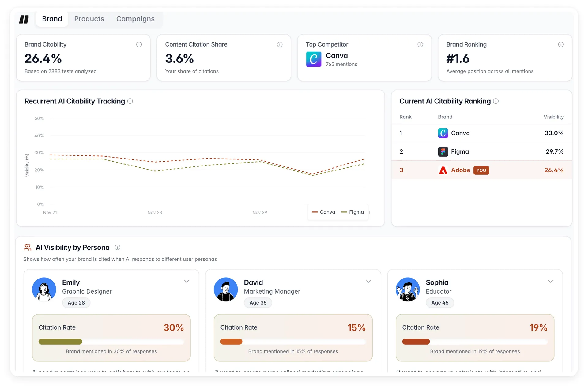Toggle Figma series in chart legend
588x389 pixels.
[x=352, y=212]
